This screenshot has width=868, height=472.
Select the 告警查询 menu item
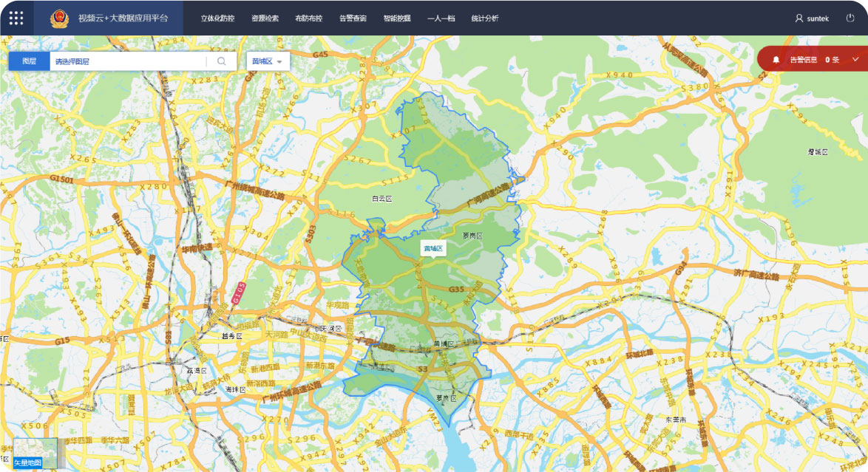(x=353, y=18)
